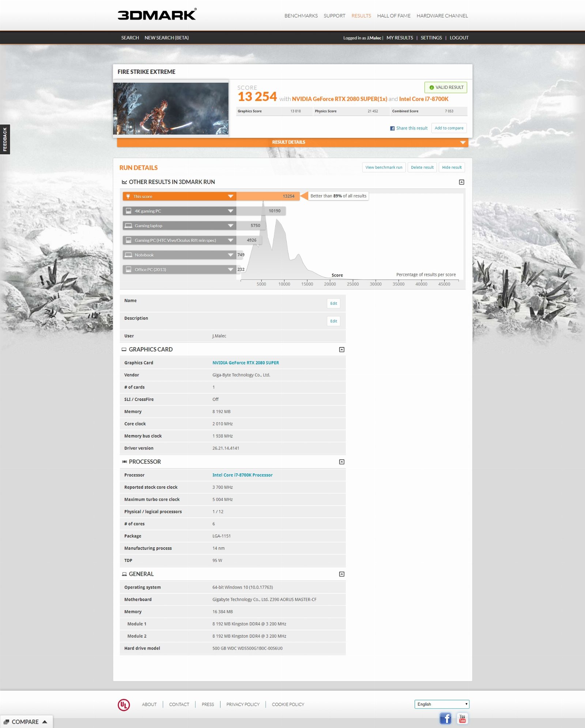Click the 10190 score bar for 4K gaming PC

coord(261,211)
